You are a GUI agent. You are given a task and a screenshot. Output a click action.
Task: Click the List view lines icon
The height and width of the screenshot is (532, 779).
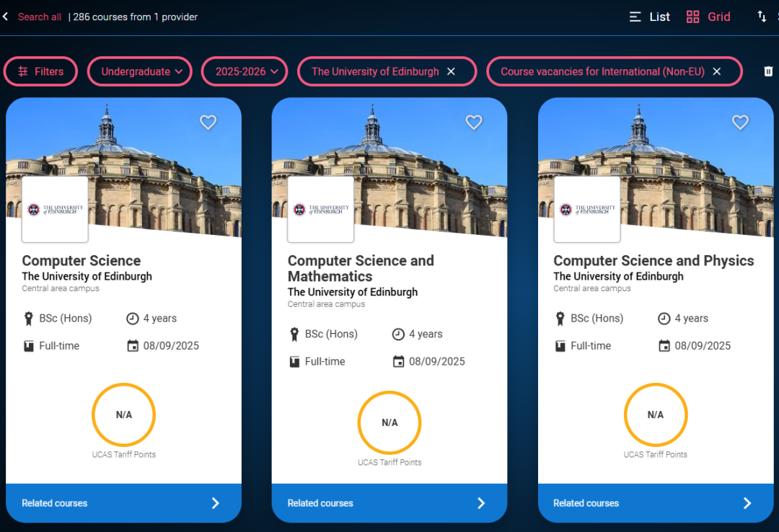pos(635,17)
